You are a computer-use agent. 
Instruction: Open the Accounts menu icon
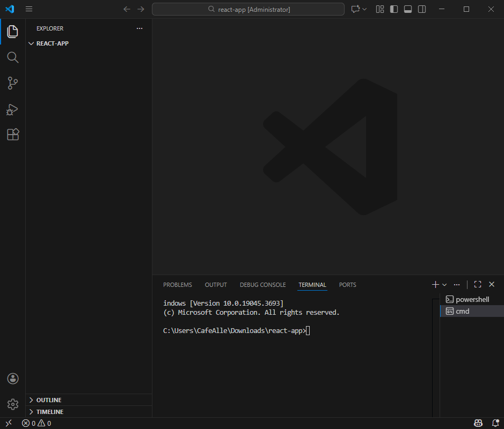(13, 379)
